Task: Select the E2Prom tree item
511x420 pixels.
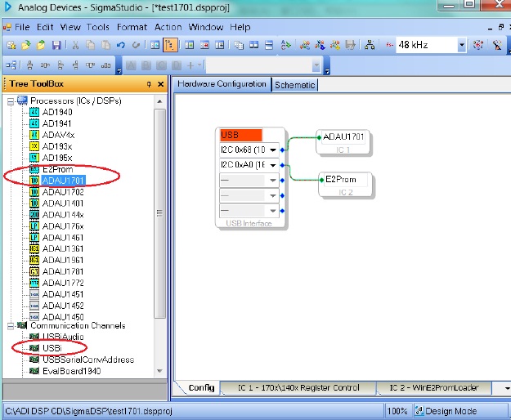Action: point(58,169)
